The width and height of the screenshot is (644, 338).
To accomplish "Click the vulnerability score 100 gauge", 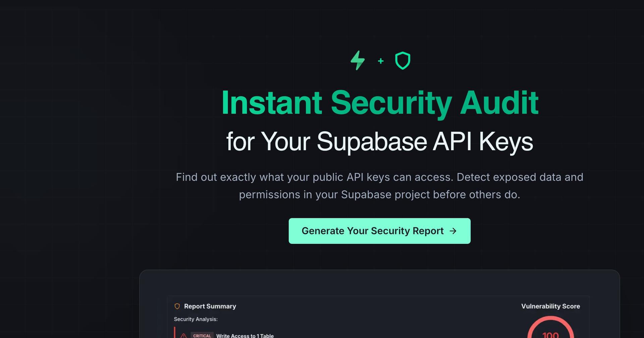I will (550, 328).
